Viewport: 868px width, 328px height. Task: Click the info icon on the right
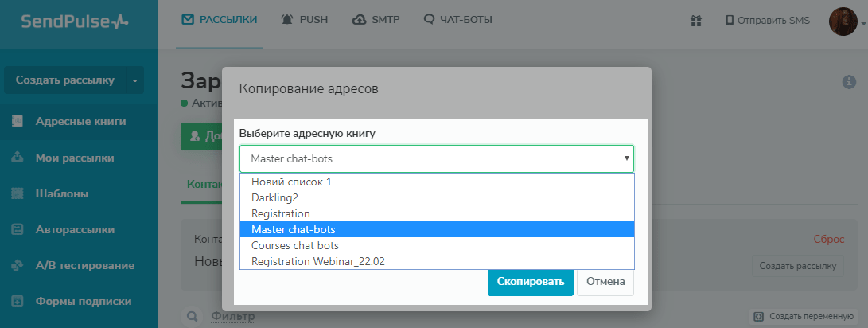849,82
